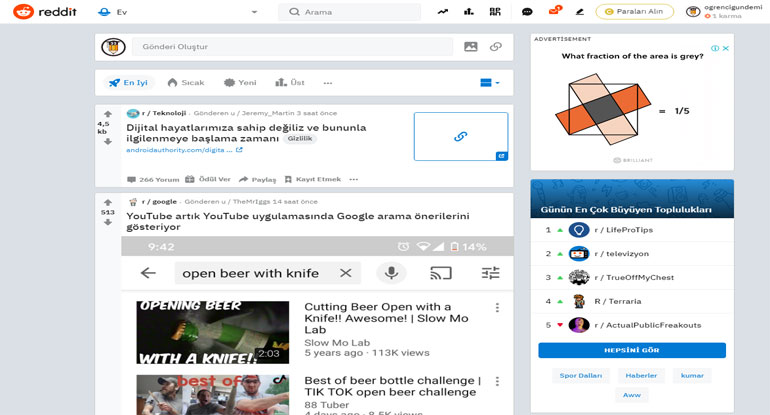This screenshot has width=770, height=415.
Task: Open r / TrueOffMyChest community
Action: click(x=634, y=277)
